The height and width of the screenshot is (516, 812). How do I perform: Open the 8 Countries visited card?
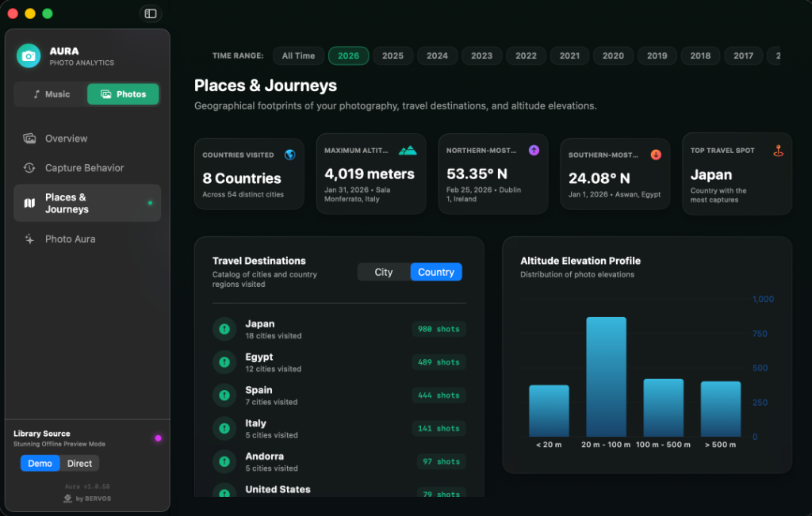tap(249, 174)
